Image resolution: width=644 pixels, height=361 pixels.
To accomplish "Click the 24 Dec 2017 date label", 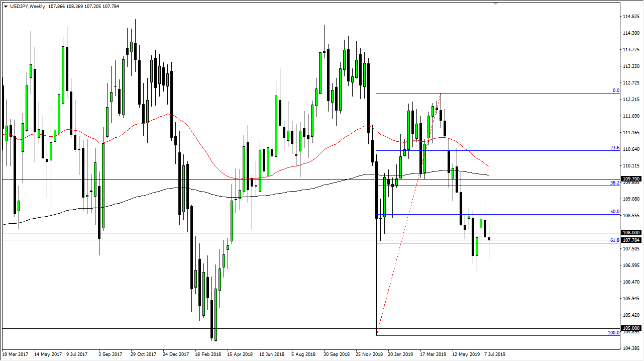I will 175,354.
